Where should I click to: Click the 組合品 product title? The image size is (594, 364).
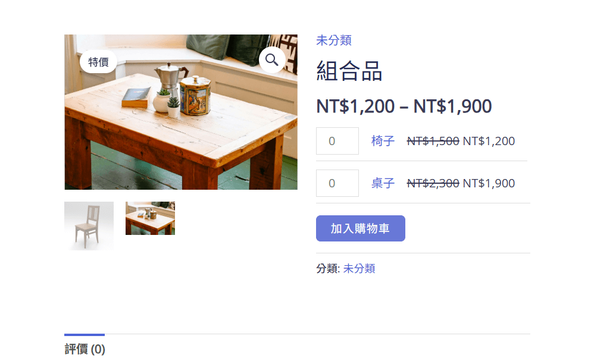pyautogui.click(x=349, y=71)
